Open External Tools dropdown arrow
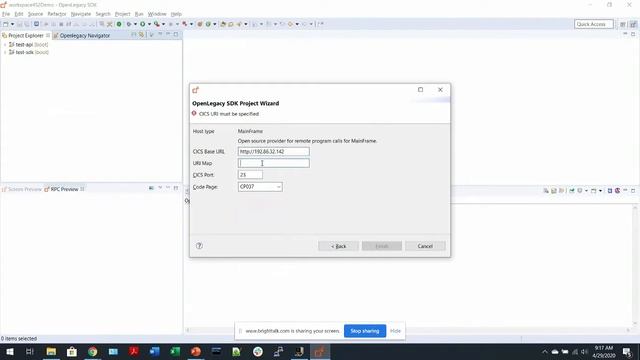The height and width of the screenshot is (360, 640). (164, 24)
